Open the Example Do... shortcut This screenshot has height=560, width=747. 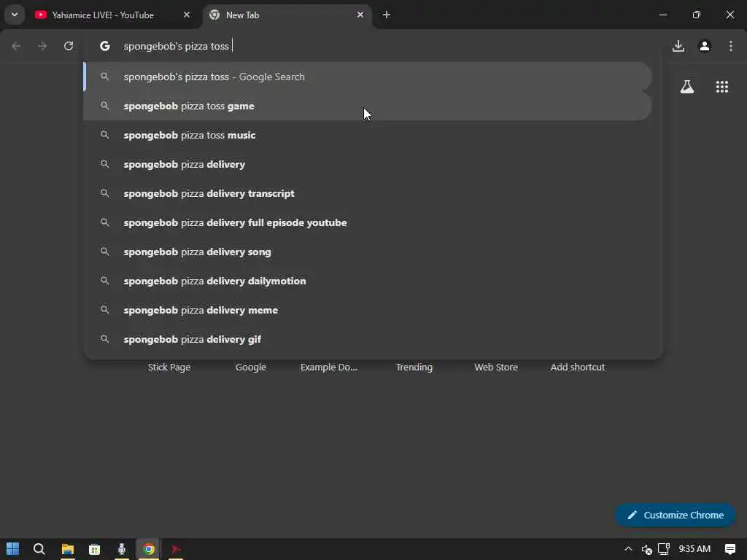(329, 367)
